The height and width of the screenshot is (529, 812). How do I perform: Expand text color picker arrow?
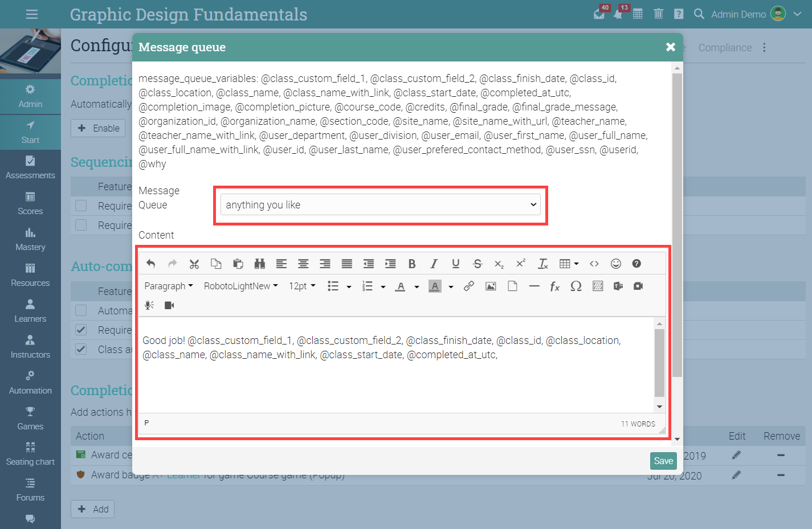417,286
